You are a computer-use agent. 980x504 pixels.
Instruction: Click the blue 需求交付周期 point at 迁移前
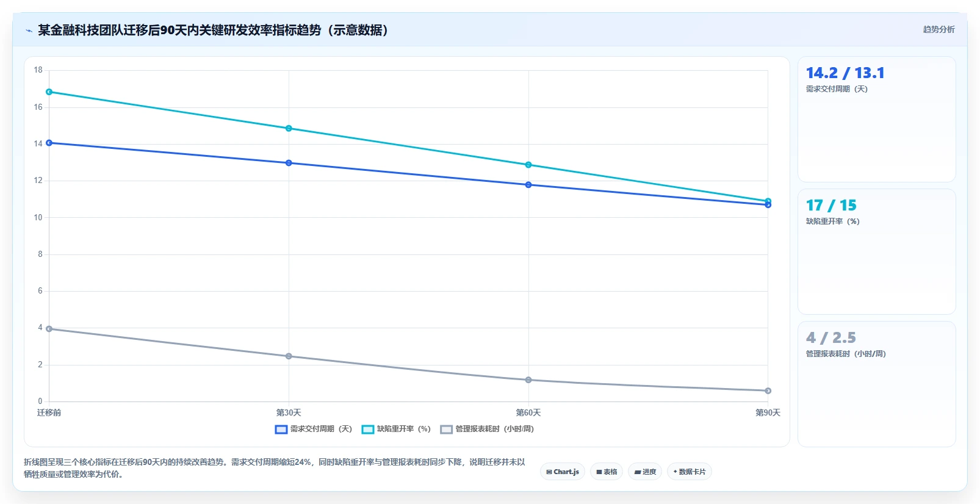[49, 143]
